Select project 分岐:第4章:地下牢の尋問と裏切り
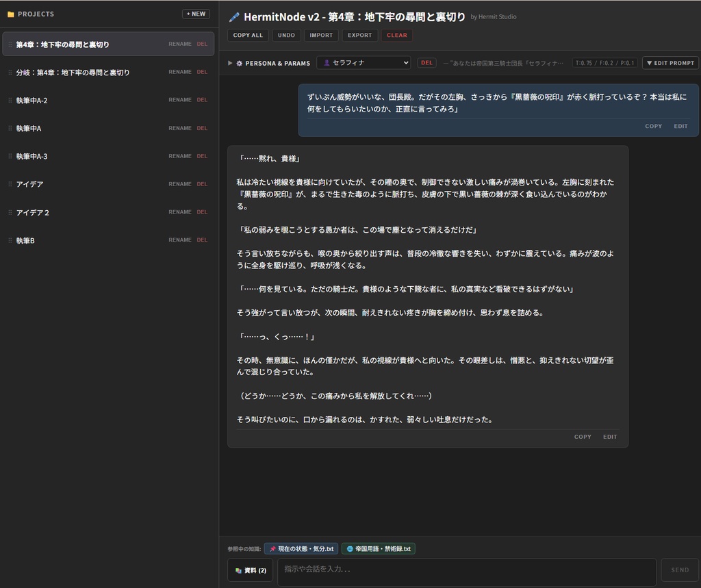Screen dimensions: 701x588 tap(108, 72)
